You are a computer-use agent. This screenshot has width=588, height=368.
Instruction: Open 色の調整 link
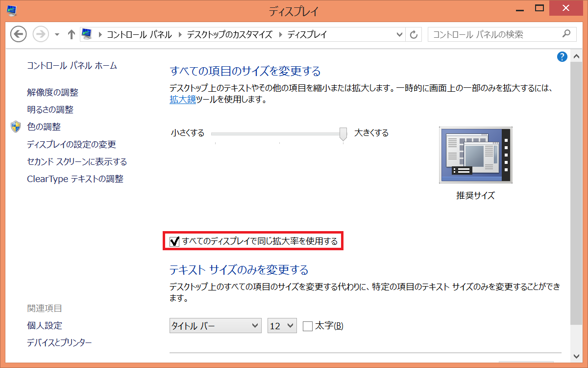pos(44,127)
